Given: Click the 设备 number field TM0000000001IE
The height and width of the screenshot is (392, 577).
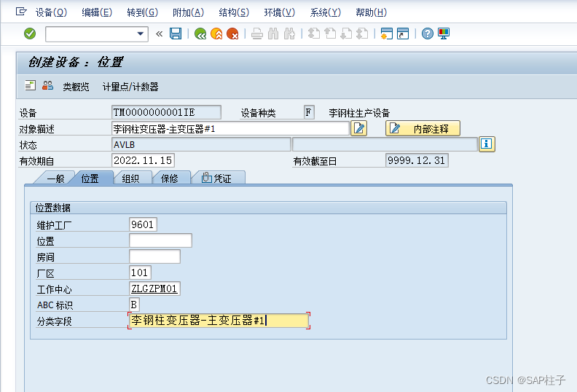Looking at the screenshot, I should [166, 112].
